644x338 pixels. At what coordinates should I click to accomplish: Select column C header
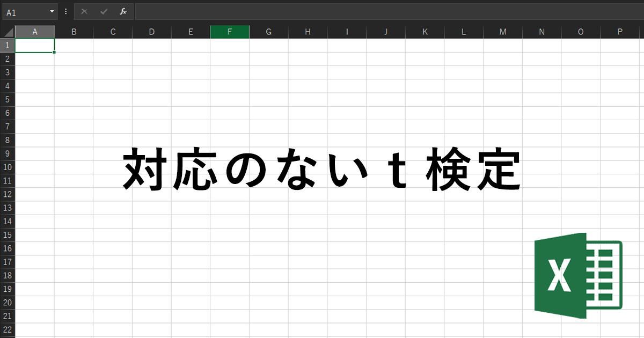click(x=113, y=32)
